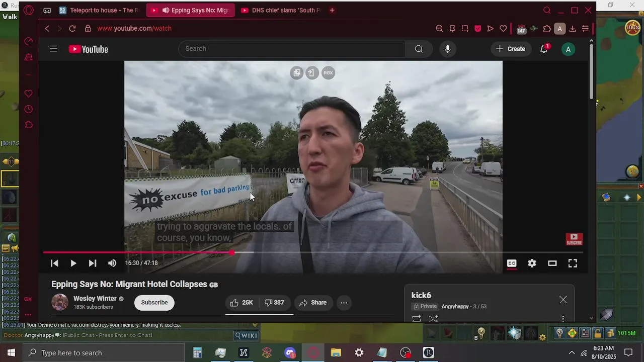Open sidebar extensions cube icon

point(29,125)
